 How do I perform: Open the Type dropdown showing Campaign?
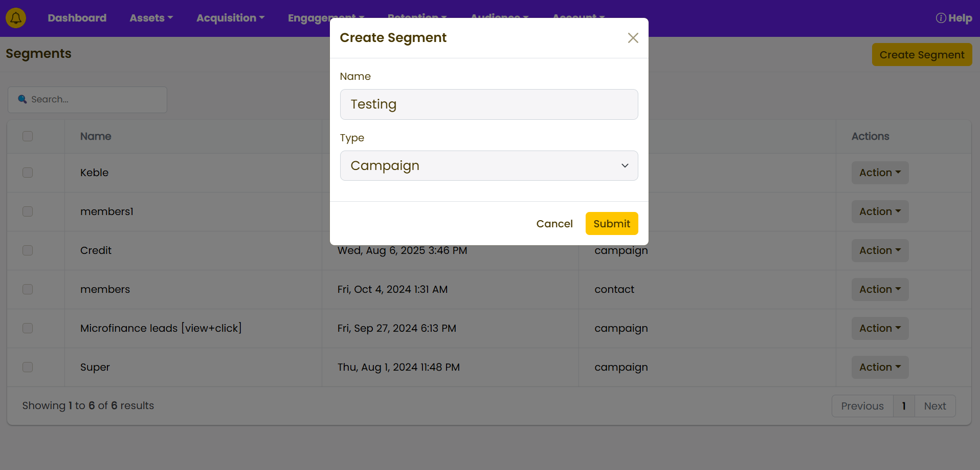coord(488,165)
